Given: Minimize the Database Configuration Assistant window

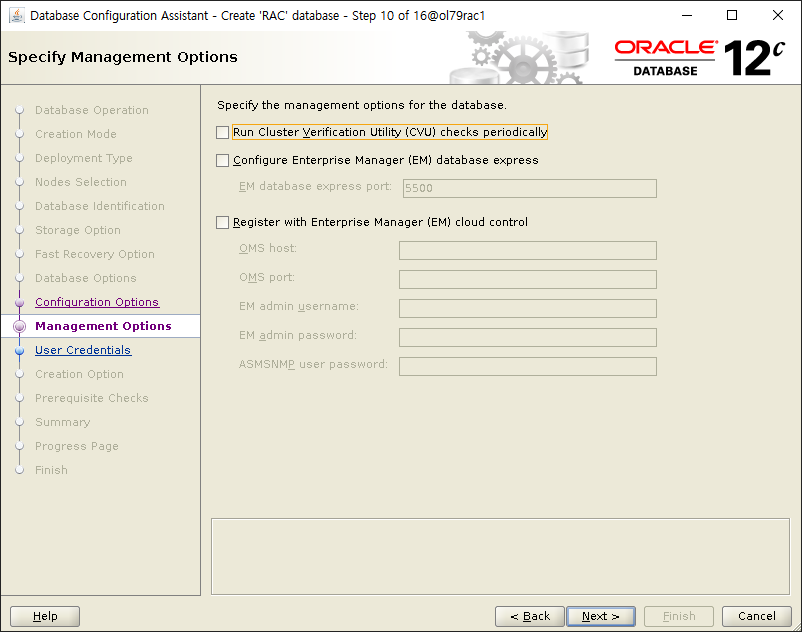Looking at the screenshot, I should (687, 15).
